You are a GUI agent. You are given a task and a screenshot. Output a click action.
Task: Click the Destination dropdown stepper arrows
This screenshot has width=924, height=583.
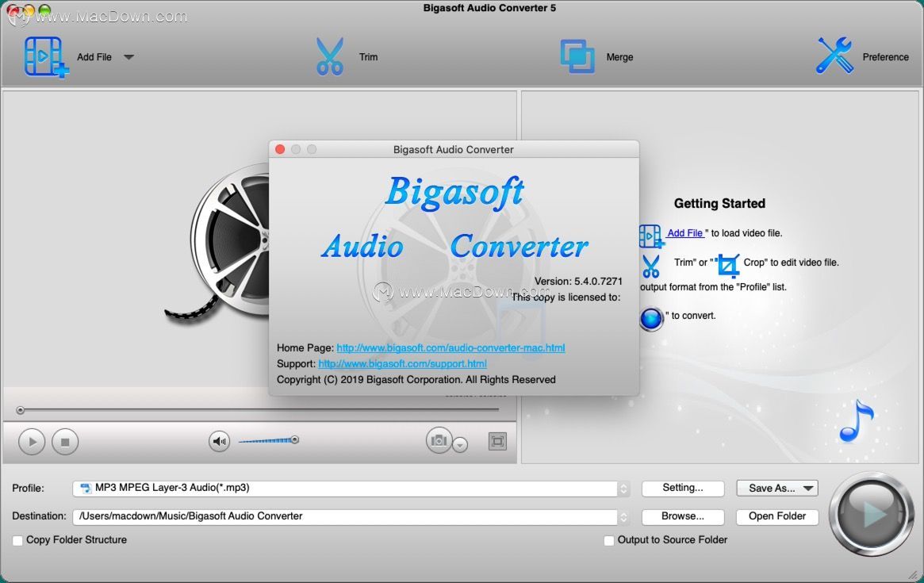tap(623, 516)
